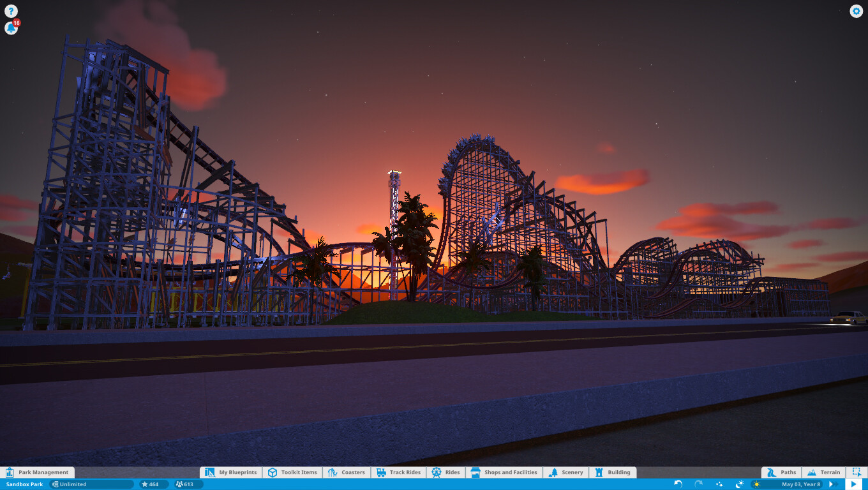This screenshot has height=490, width=868.
Task: Open the notifications bell with 16 alerts
Action: [11, 28]
